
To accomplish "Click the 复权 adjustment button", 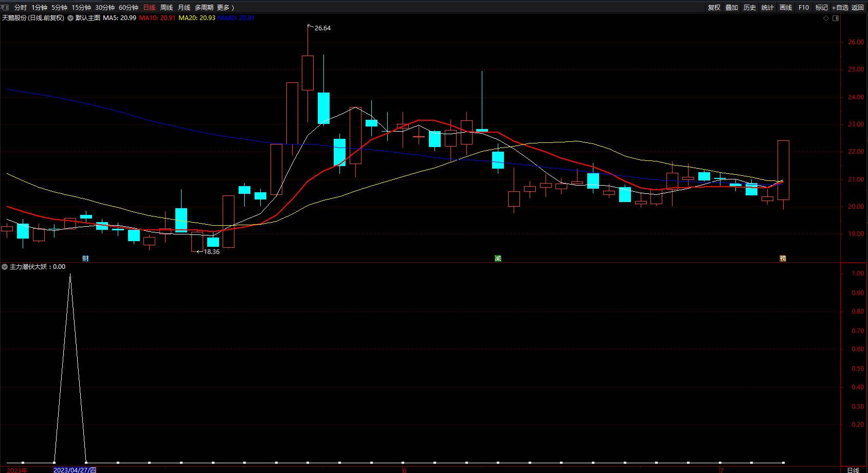I will [714, 7].
